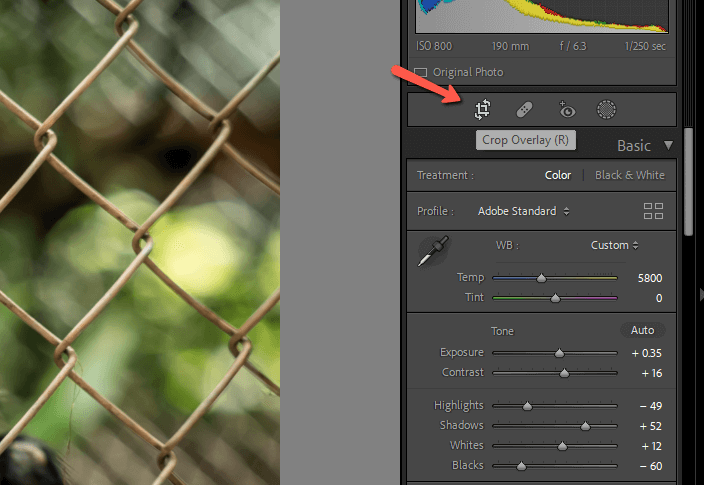Pick the White Balance eyedropper

(433, 251)
